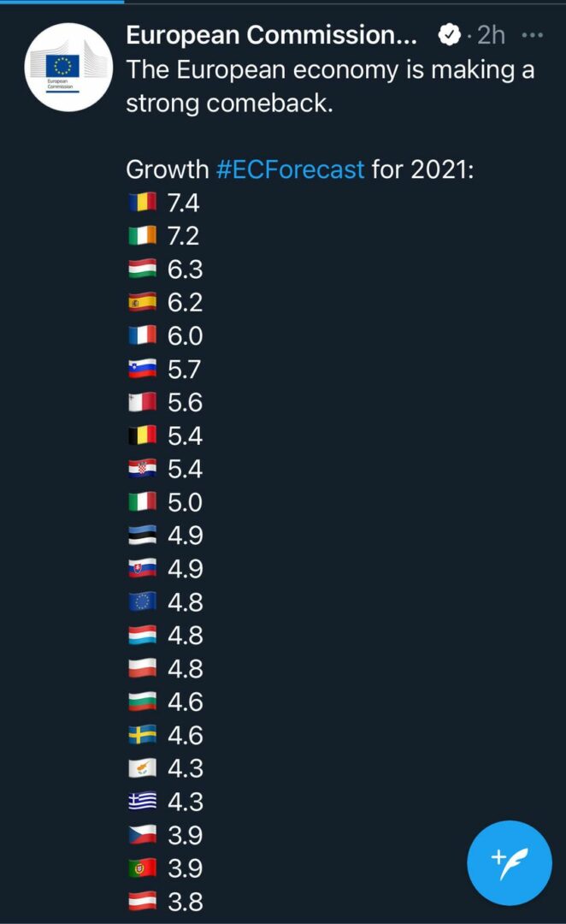Screen dimensions: 566x924
Task: Click the French flag emoji at 6.0
Action: (143, 335)
